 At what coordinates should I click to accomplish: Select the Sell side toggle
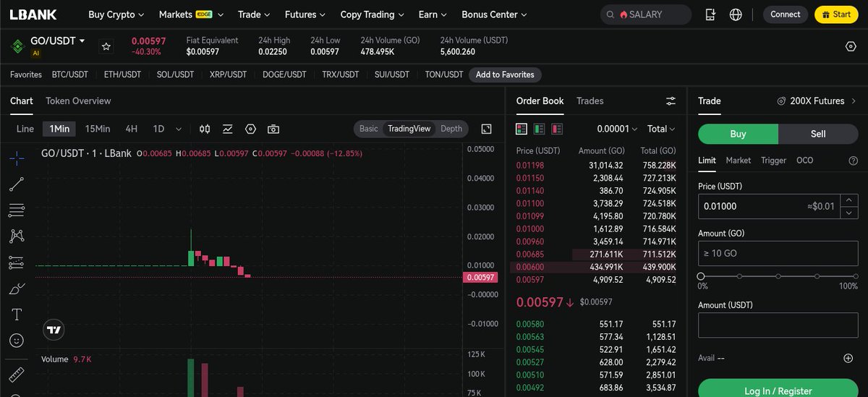[818, 134]
